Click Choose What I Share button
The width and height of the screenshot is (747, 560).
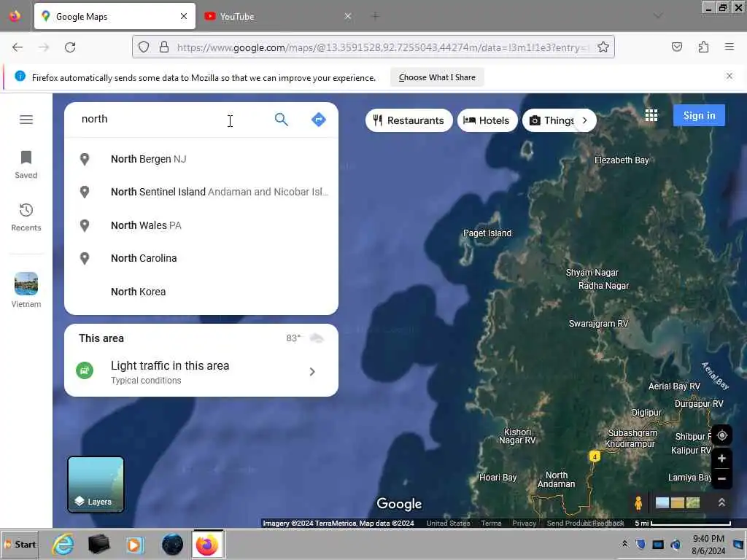click(437, 77)
